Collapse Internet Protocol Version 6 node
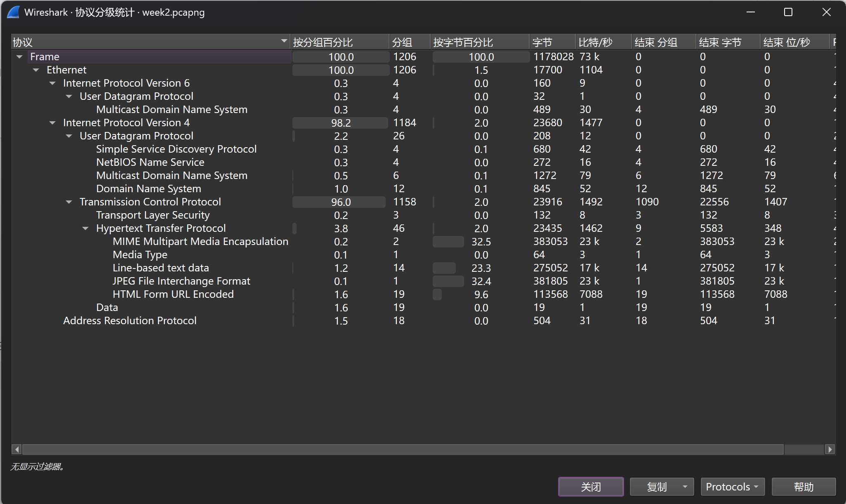This screenshot has height=504, width=846. coord(52,83)
